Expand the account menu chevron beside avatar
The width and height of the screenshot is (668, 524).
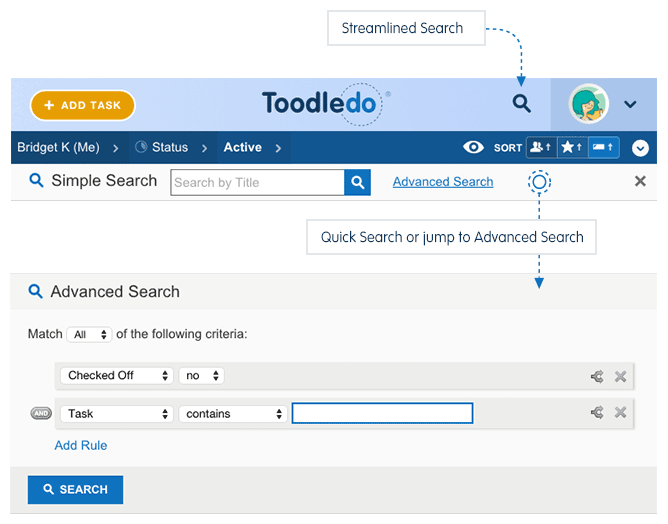click(630, 104)
